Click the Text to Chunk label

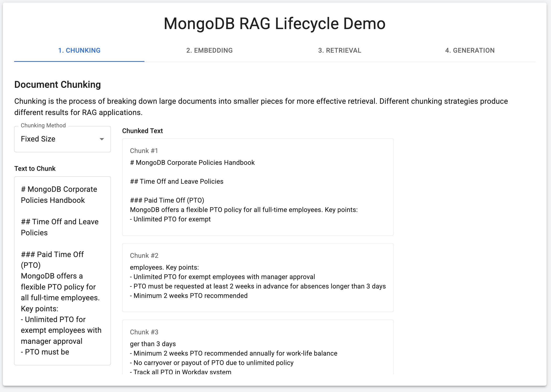[x=35, y=168]
